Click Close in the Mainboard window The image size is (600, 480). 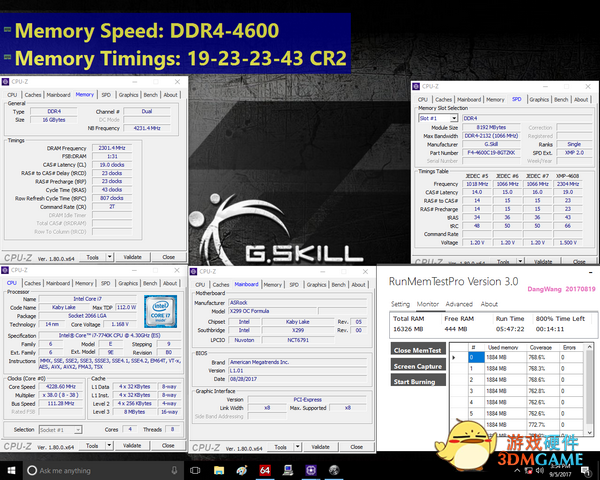click(356, 447)
